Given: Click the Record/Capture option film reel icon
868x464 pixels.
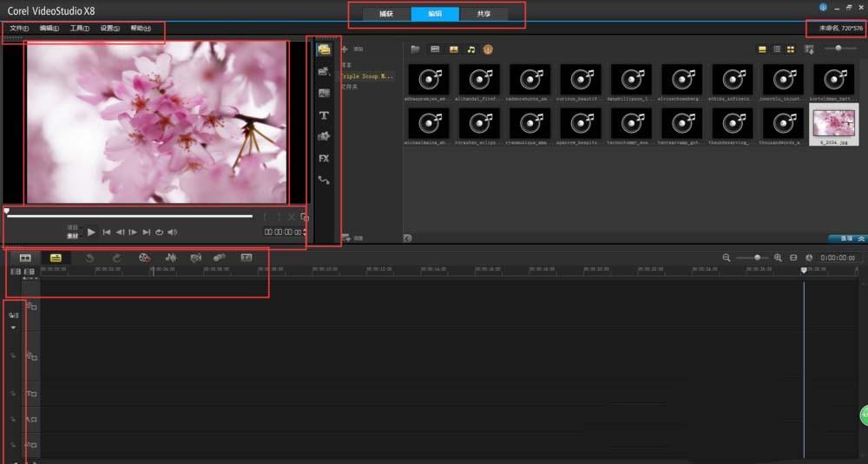Looking at the screenshot, I should (144, 258).
